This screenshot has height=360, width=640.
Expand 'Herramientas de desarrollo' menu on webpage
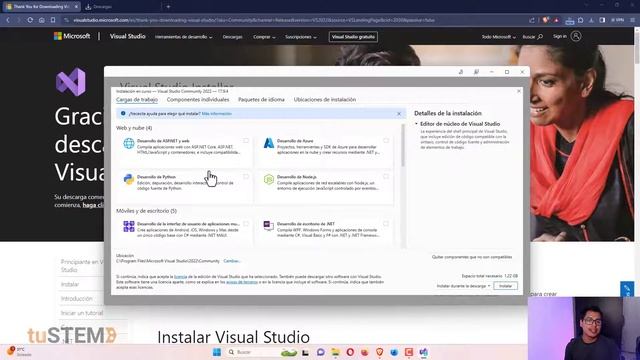[183, 37]
